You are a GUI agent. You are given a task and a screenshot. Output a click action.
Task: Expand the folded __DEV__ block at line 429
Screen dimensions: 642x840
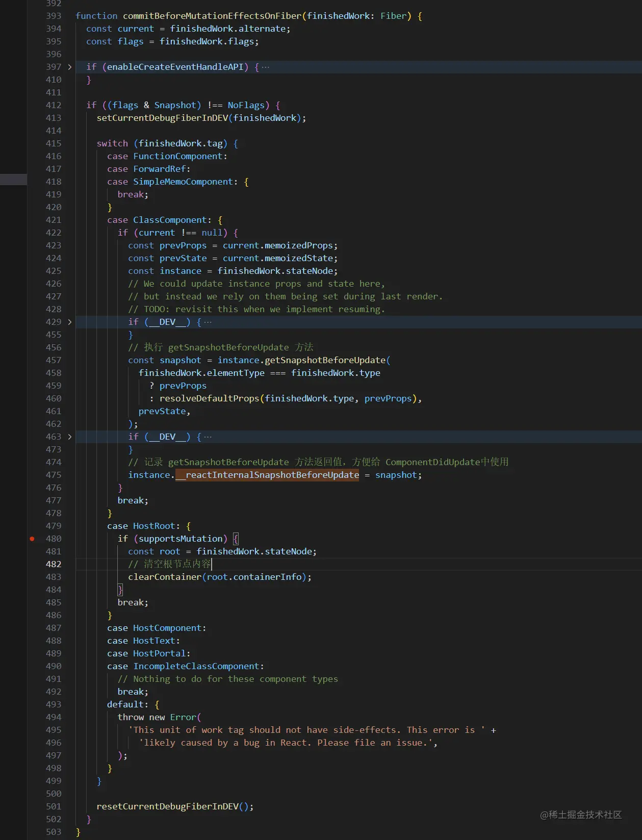pos(70,322)
